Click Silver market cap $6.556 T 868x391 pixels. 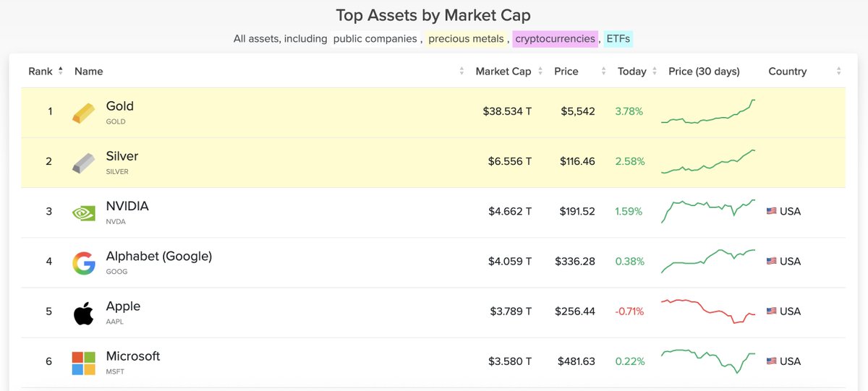coord(510,161)
